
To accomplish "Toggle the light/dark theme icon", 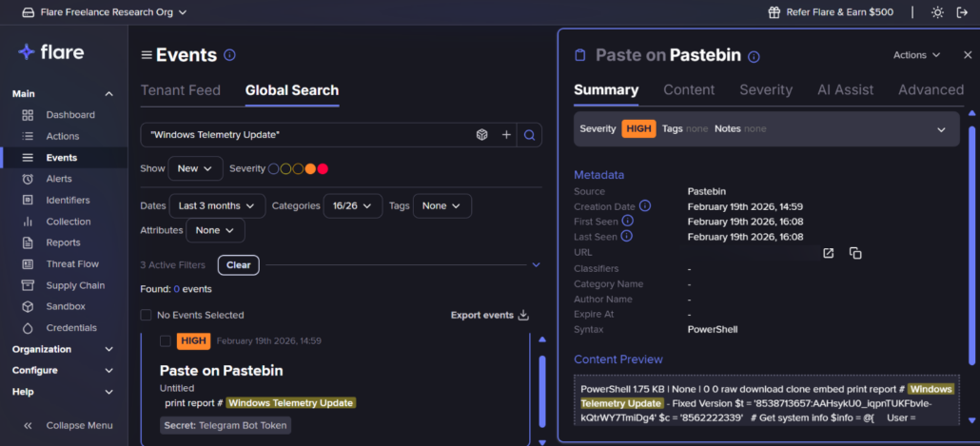I will click(x=937, y=12).
